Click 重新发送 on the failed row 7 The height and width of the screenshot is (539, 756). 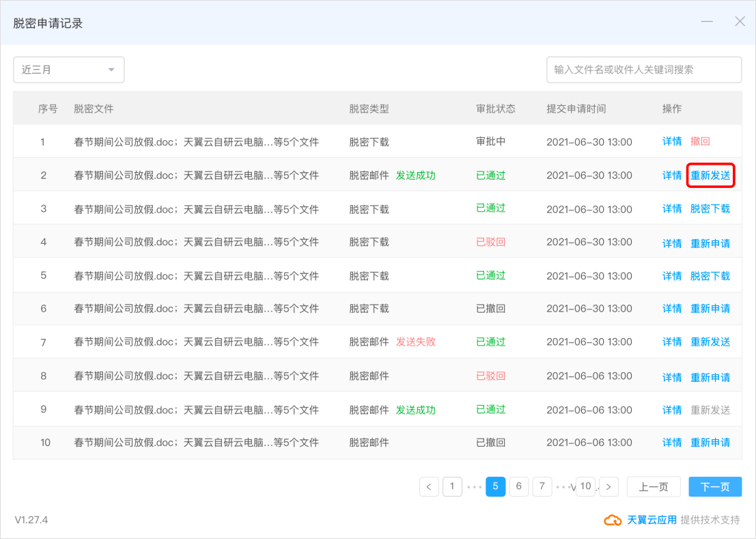click(710, 342)
